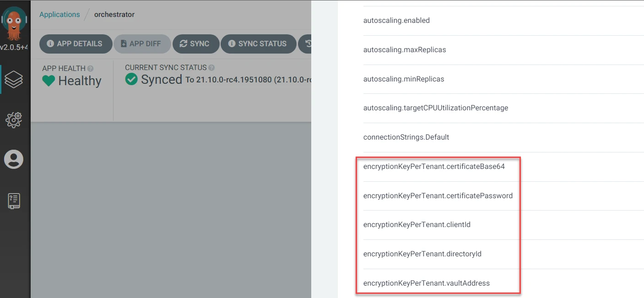Open the Settings gears icon in sidebar
The height and width of the screenshot is (298, 644).
14,119
